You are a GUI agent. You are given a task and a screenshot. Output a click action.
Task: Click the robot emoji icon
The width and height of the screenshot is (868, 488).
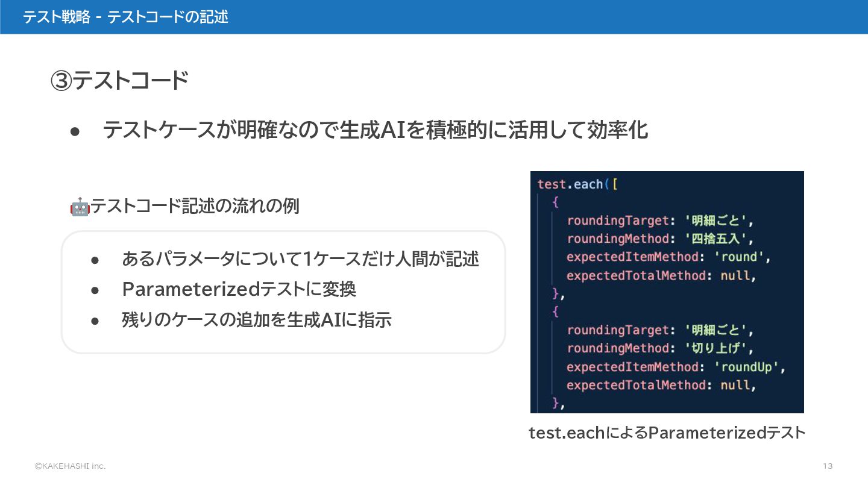(80, 207)
